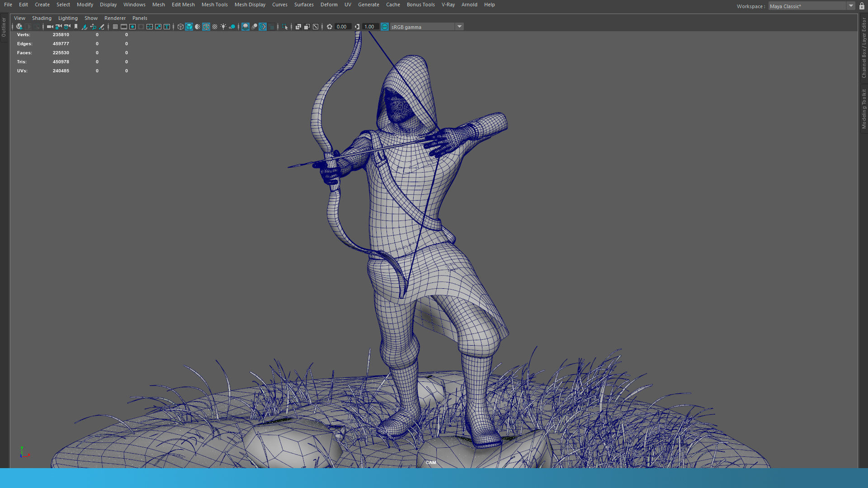Click Smooth Shade All cube icon

(x=189, y=27)
